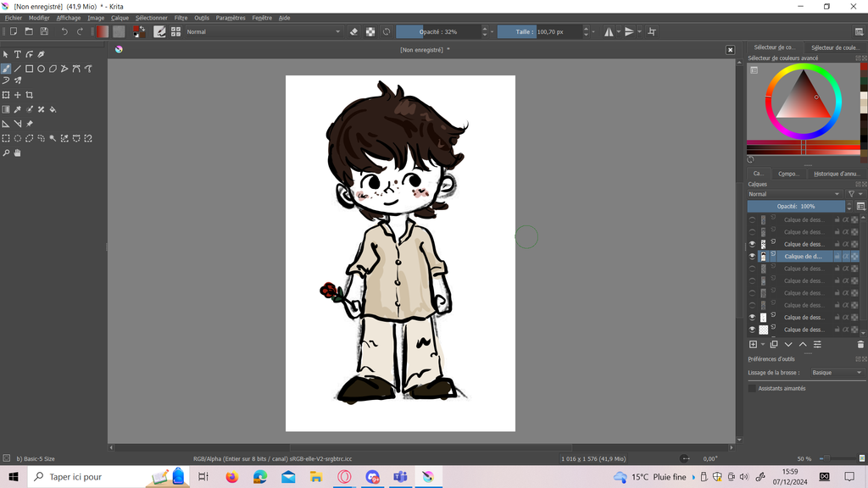This screenshot has height=488, width=868.
Task: Select the Crop tool
Action: pyautogui.click(x=29, y=95)
